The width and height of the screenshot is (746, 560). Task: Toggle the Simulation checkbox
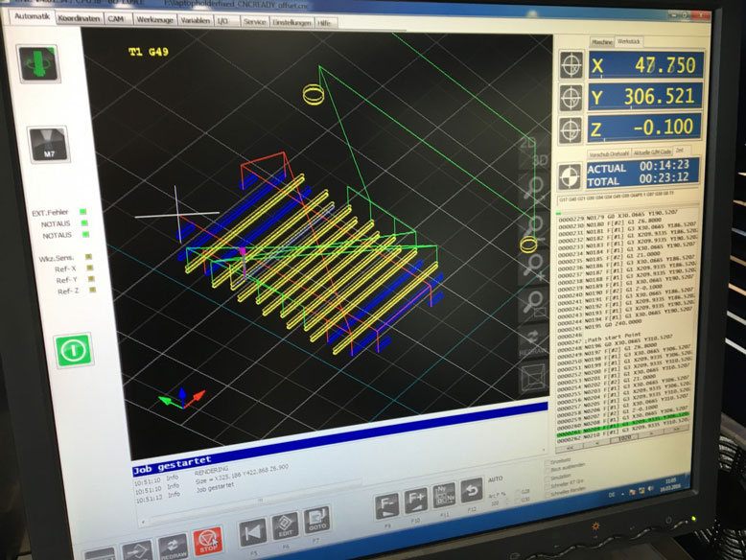548,478
